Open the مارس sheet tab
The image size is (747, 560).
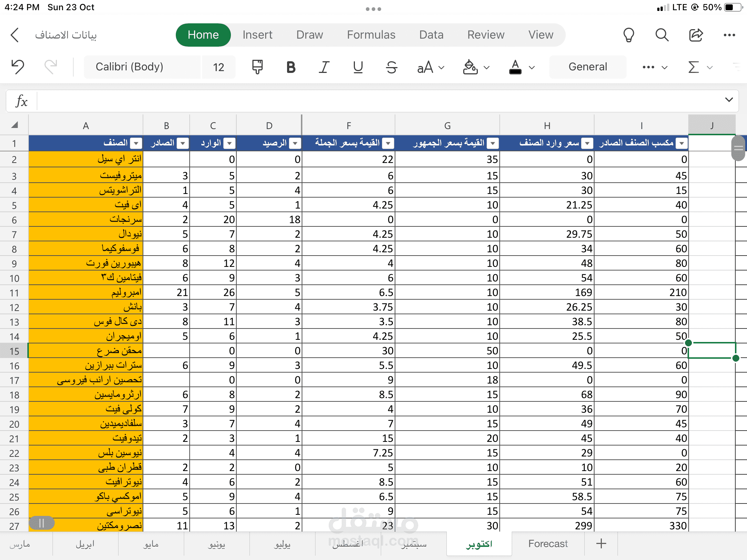[20, 544]
